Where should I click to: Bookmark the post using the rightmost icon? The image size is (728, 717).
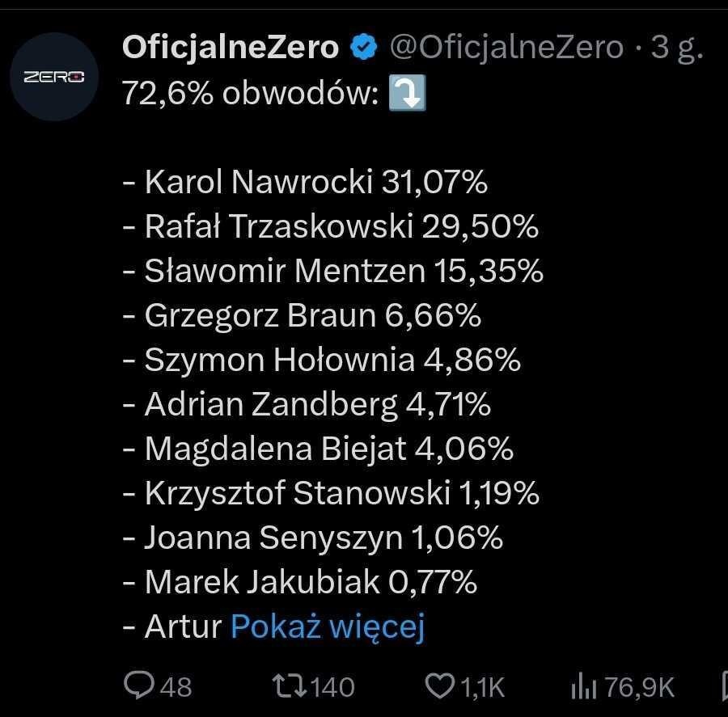tap(723, 686)
